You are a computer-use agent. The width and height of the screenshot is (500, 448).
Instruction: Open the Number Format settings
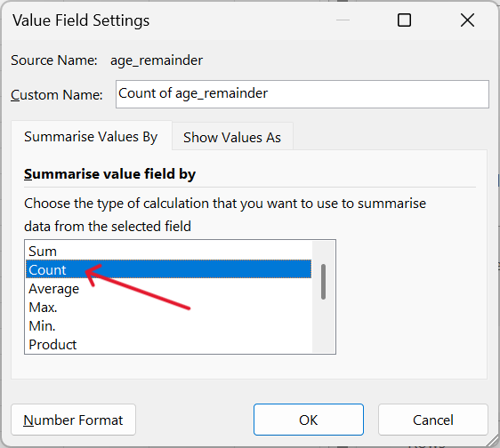(73, 420)
